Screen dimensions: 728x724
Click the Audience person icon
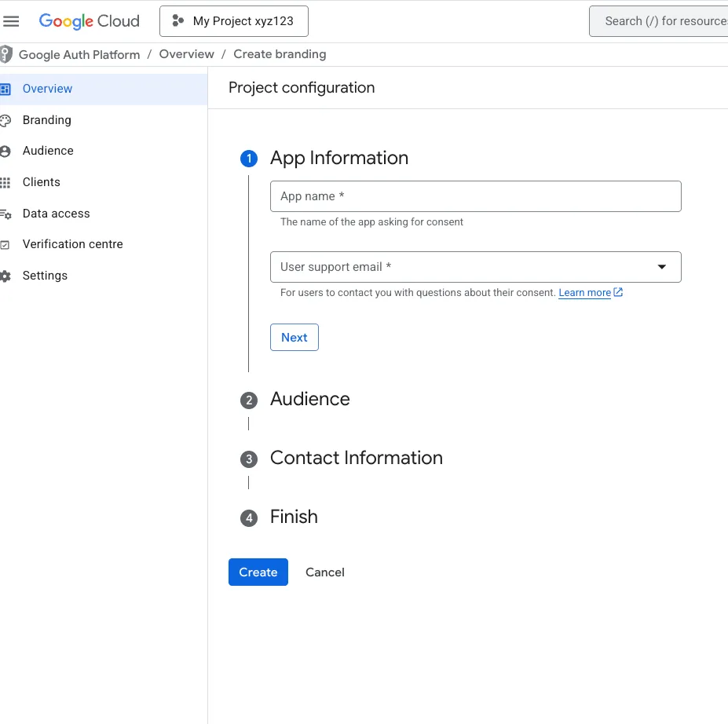point(5,152)
